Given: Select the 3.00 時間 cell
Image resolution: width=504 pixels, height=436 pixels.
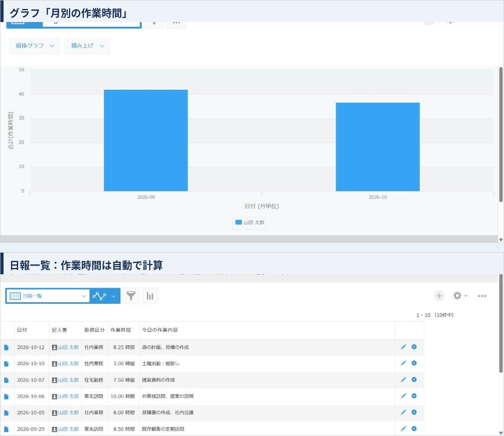Looking at the screenshot, I should (x=124, y=364).
